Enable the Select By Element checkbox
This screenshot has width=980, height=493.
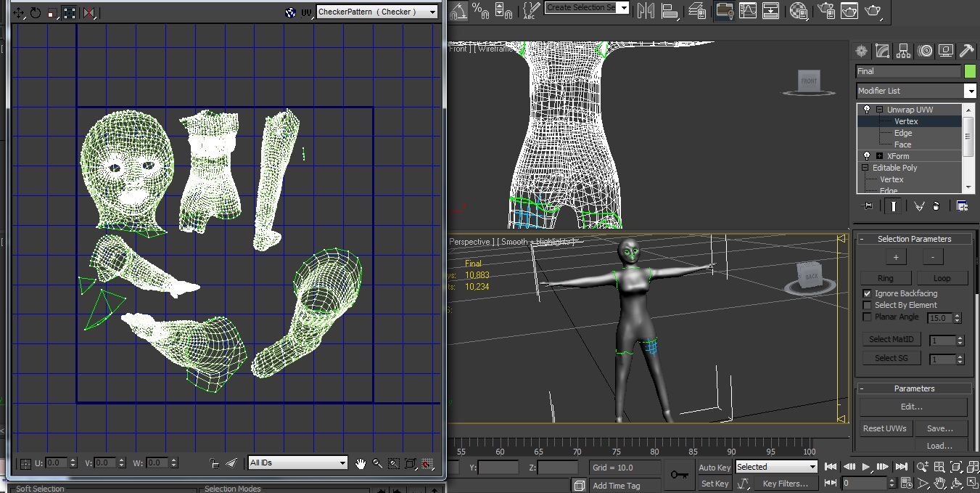click(867, 305)
